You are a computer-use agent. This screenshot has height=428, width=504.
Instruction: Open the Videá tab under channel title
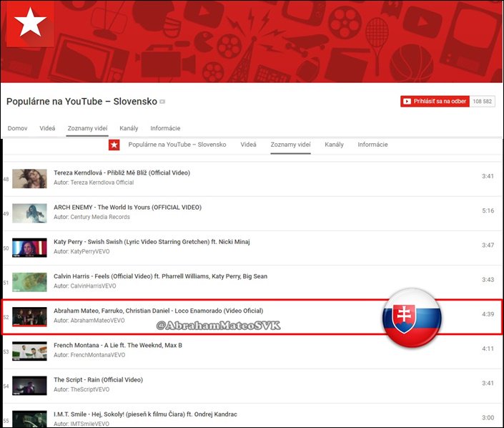coord(47,128)
